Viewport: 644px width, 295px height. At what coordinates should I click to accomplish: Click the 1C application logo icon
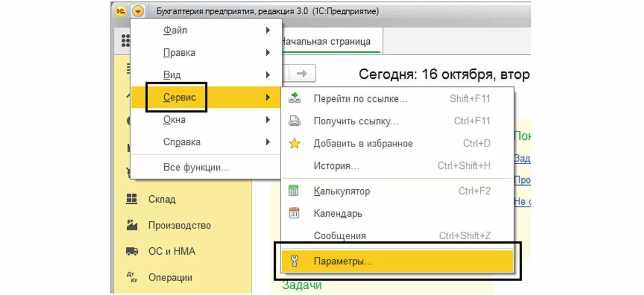point(121,11)
